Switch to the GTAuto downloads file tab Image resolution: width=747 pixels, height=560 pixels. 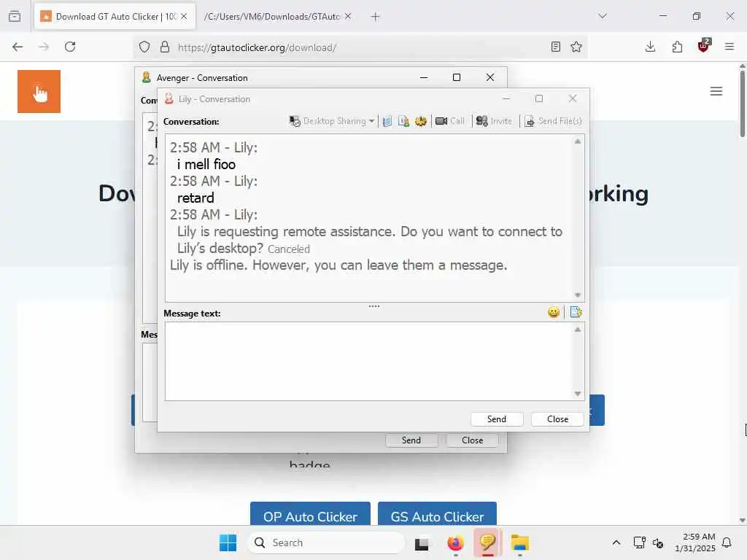271,17
